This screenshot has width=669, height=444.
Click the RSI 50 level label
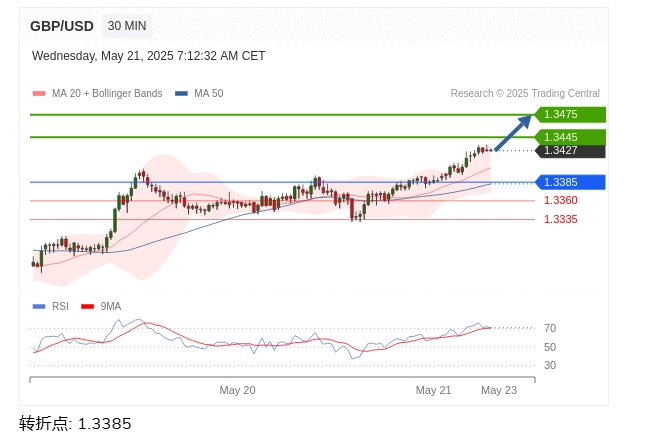(550, 347)
